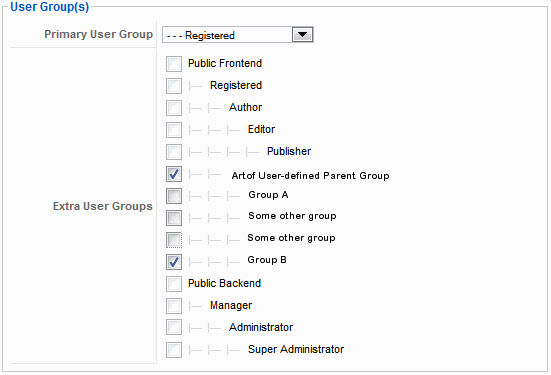The height and width of the screenshot is (375, 551).
Task: Check the Public Backend checkbox
Action: coord(174,284)
